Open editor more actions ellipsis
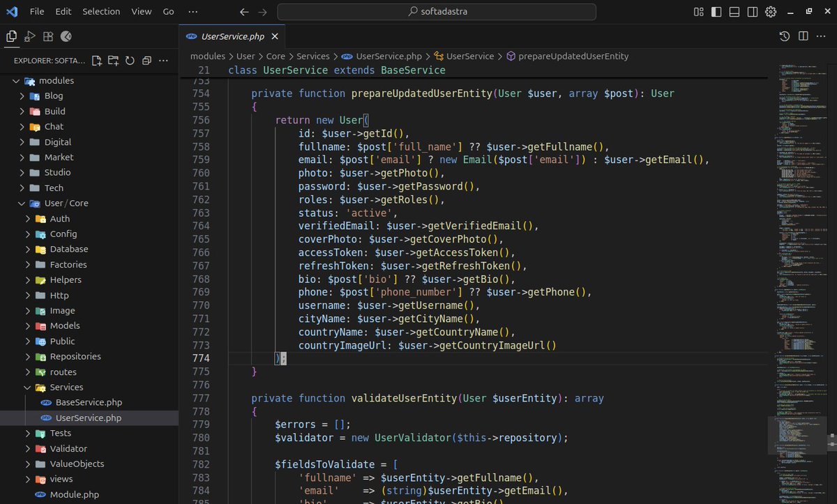 (822, 36)
